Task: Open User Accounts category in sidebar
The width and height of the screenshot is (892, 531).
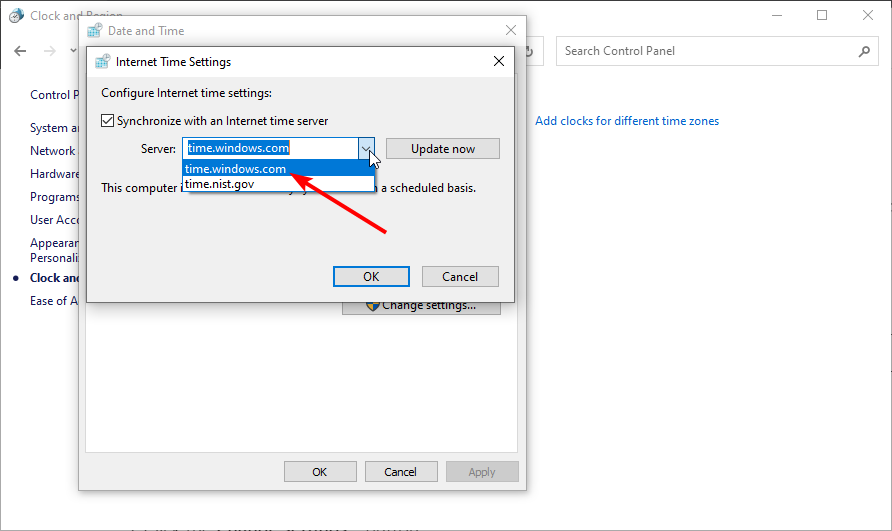Action: [x=55, y=220]
